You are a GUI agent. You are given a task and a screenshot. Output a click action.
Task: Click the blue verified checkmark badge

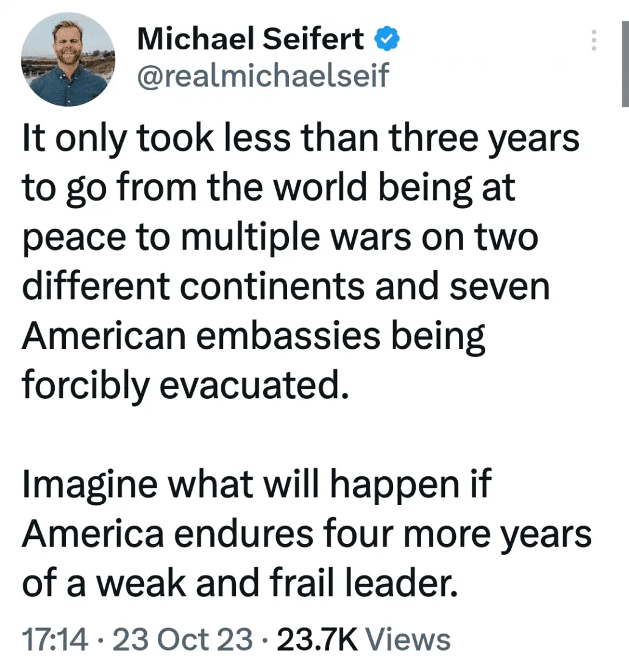pyautogui.click(x=386, y=40)
